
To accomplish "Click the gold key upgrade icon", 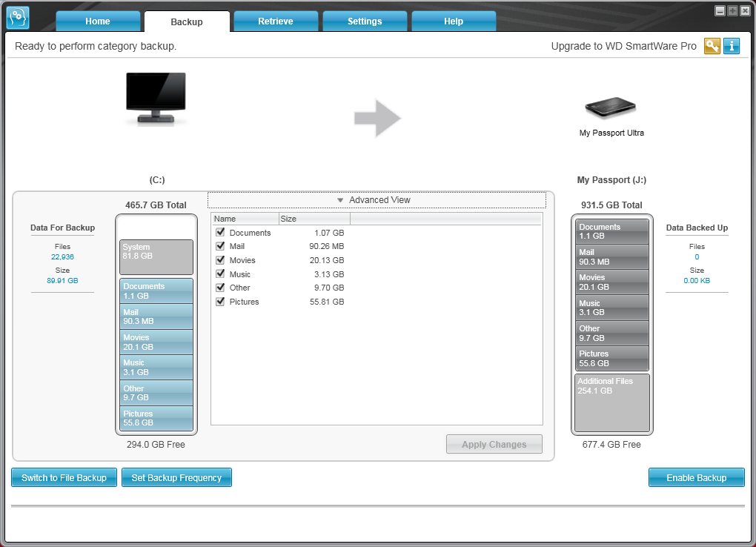I will (x=712, y=46).
